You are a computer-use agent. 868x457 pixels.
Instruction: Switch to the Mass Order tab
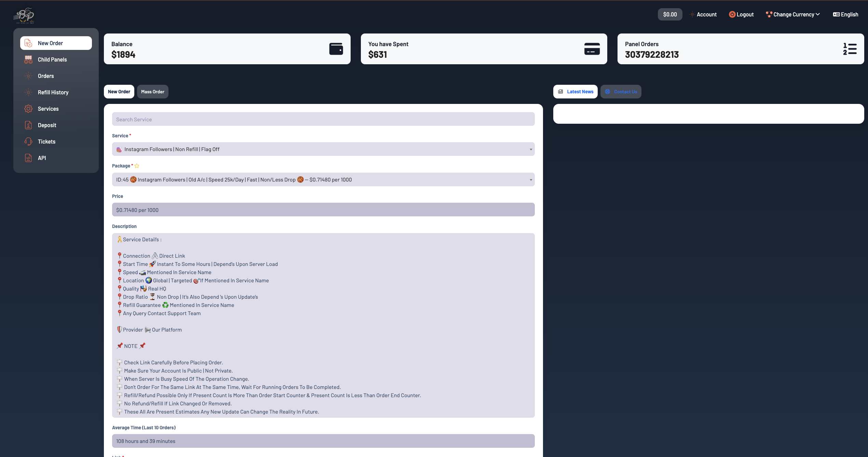(x=152, y=92)
